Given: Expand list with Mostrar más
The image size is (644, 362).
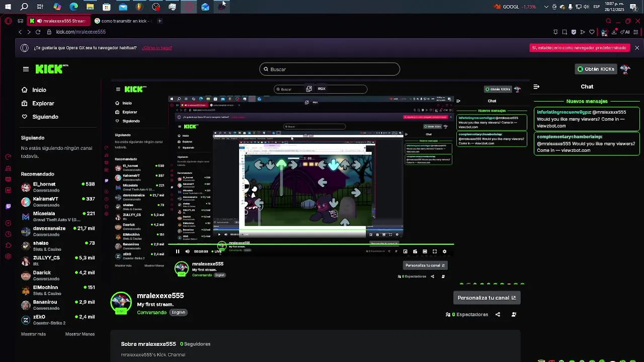Looking at the screenshot, I should click(33, 334).
